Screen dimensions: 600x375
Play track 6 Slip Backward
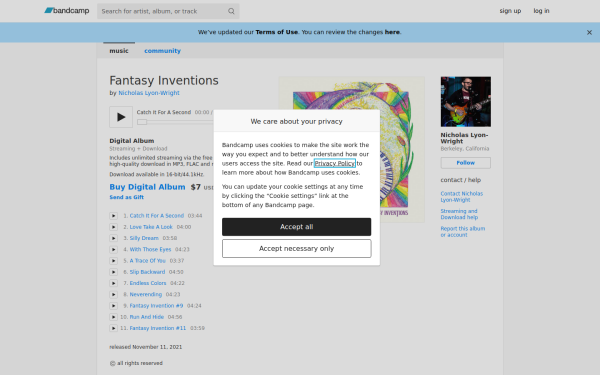point(114,272)
